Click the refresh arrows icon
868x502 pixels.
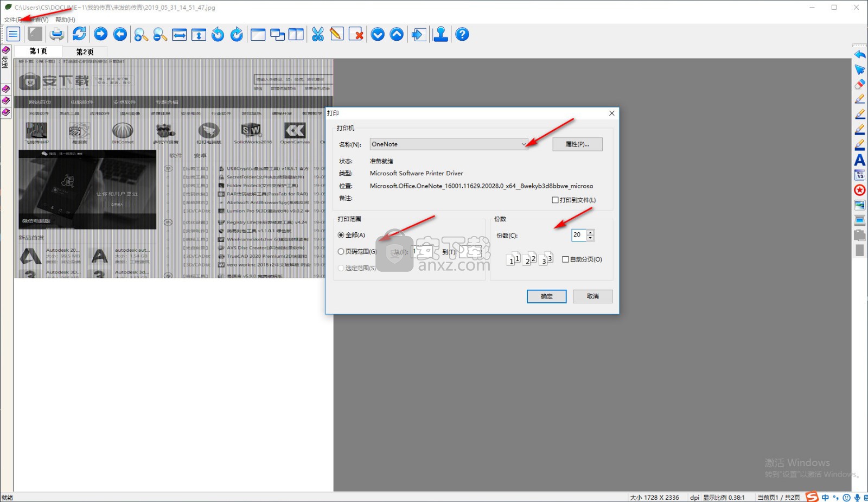[79, 34]
